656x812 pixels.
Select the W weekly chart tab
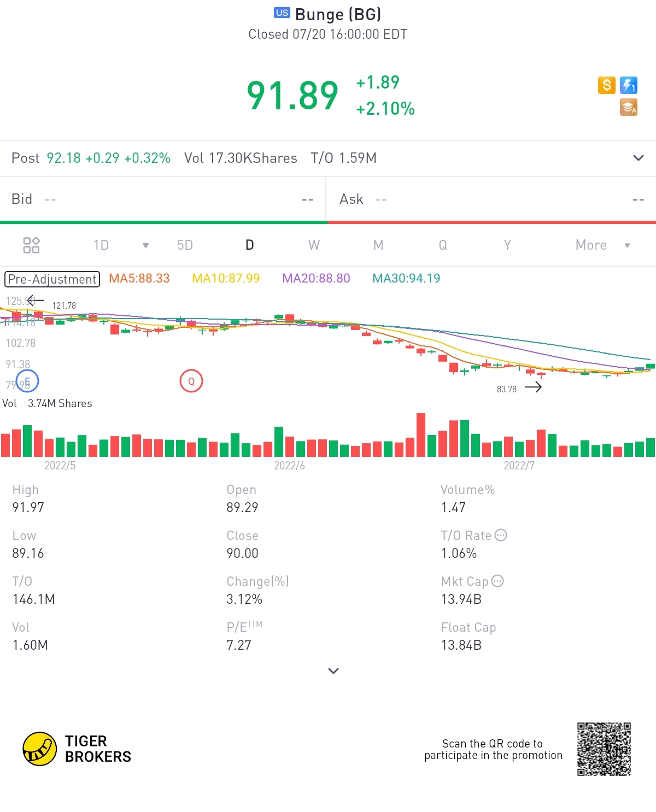point(314,245)
